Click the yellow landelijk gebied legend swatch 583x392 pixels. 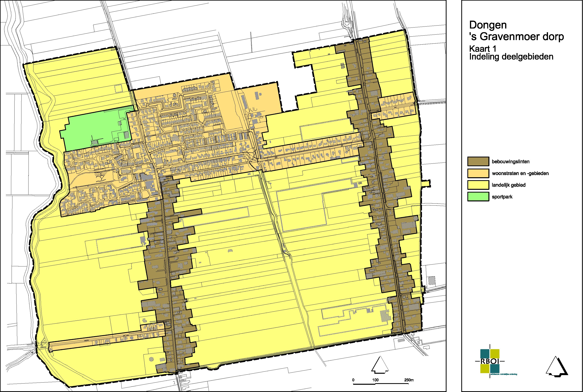pyautogui.click(x=478, y=185)
